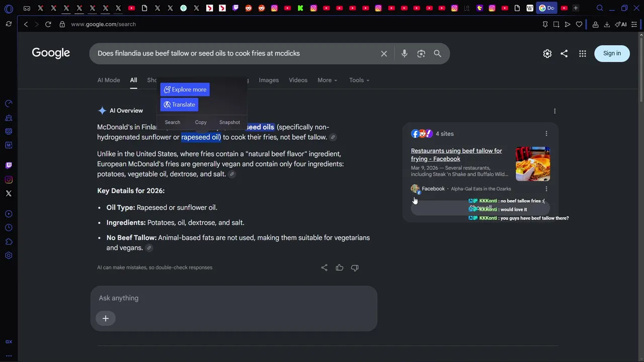Open a new browser tab
644x362 pixels.
576,8
